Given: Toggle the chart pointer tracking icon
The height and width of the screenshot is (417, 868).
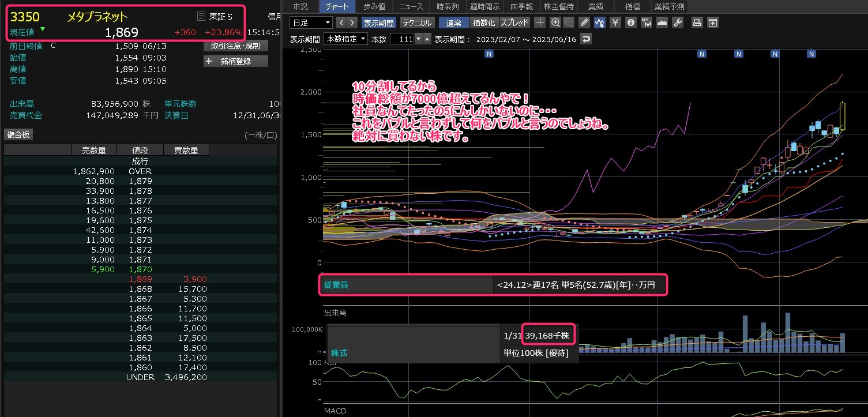Looking at the screenshot, I should point(600,23).
